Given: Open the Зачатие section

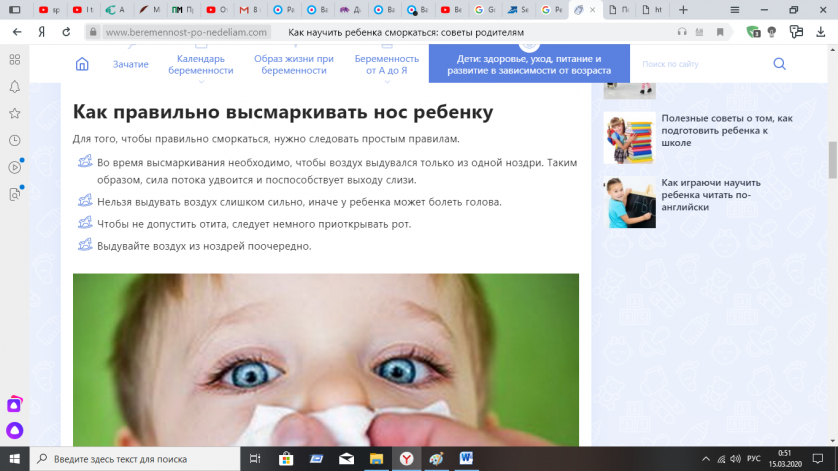Looking at the screenshot, I should click(x=130, y=64).
